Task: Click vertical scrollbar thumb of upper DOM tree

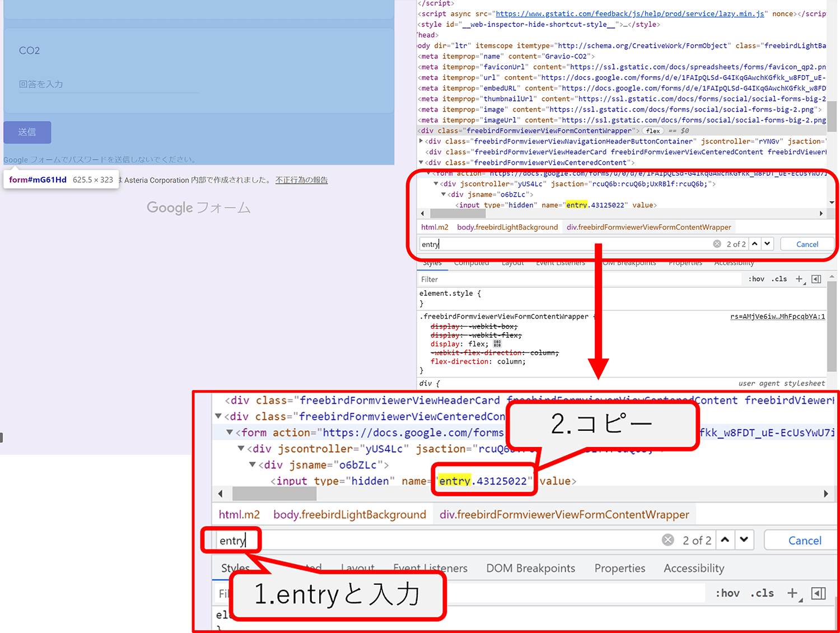Action: point(832,117)
